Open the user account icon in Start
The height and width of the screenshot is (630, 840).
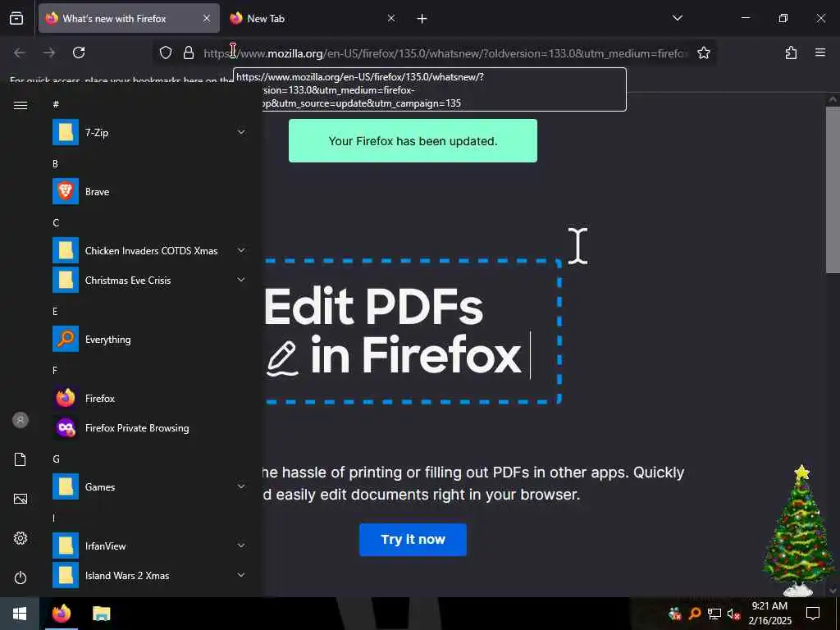point(21,420)
